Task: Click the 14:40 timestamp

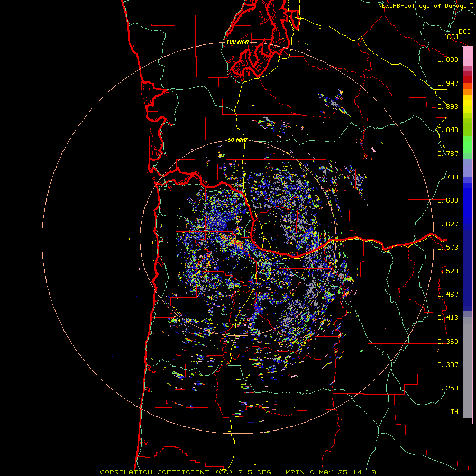Action: click(x=364, y=472)
